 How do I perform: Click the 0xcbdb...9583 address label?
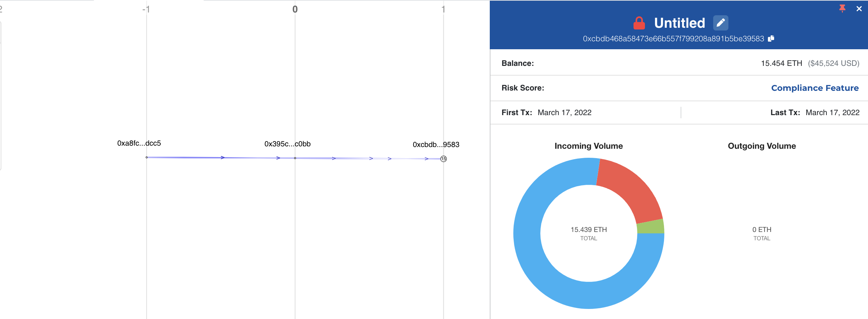[436, 145]
